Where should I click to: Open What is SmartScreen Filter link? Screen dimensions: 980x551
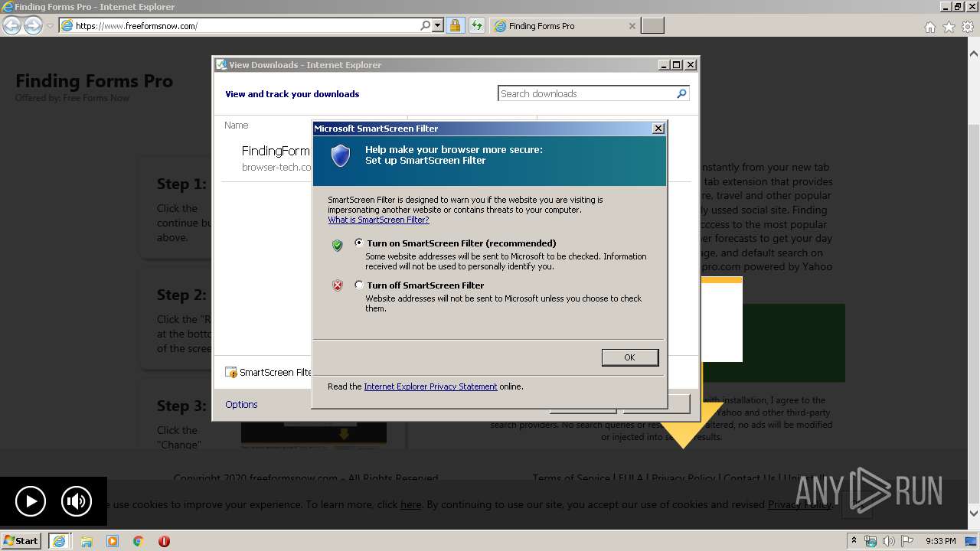pos(378,220)
